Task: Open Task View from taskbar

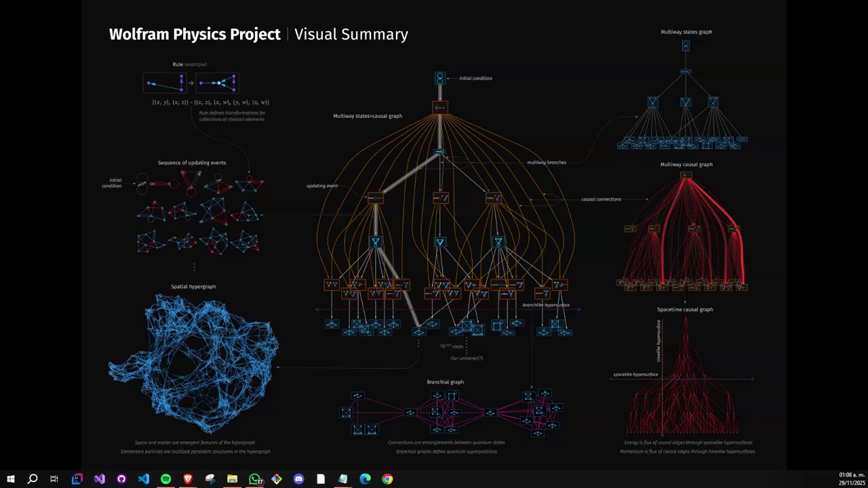Action: [x=54, y=479]
